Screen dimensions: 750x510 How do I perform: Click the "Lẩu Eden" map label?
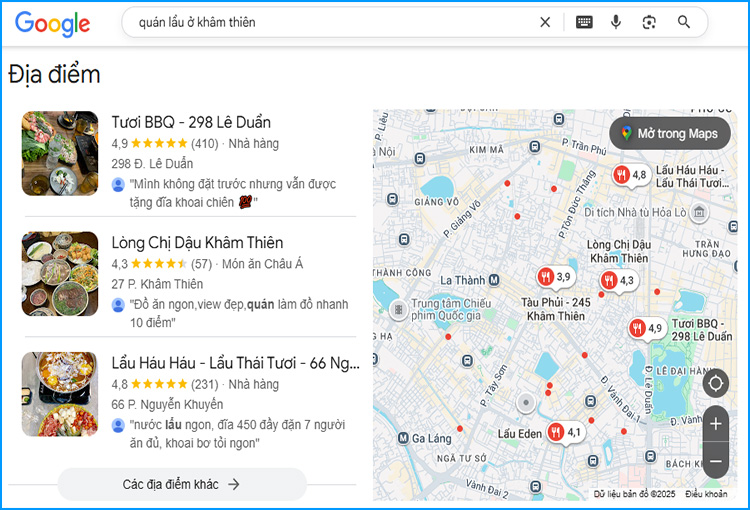[x=519, y=434]
